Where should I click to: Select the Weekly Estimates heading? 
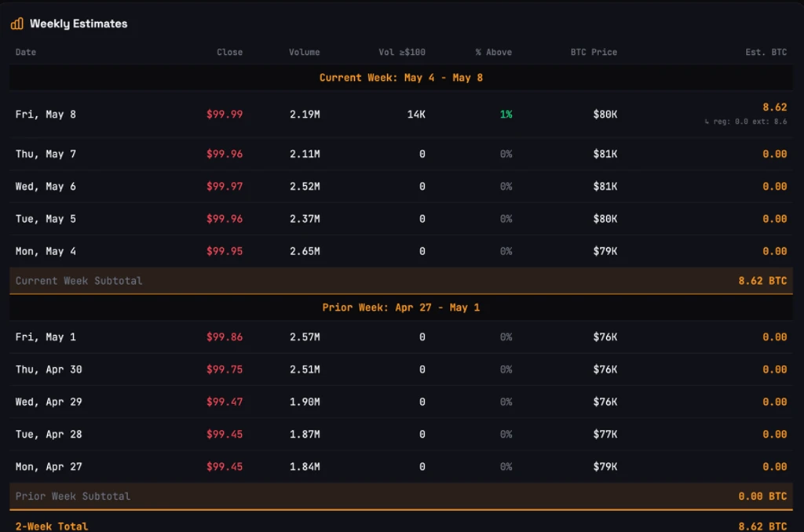pos(79,24)
